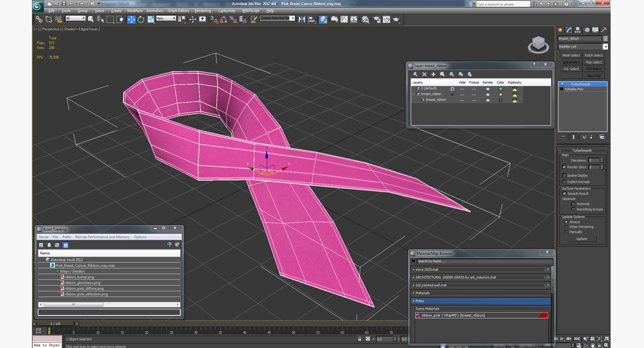Open the Utilities command panel tab

604,30
